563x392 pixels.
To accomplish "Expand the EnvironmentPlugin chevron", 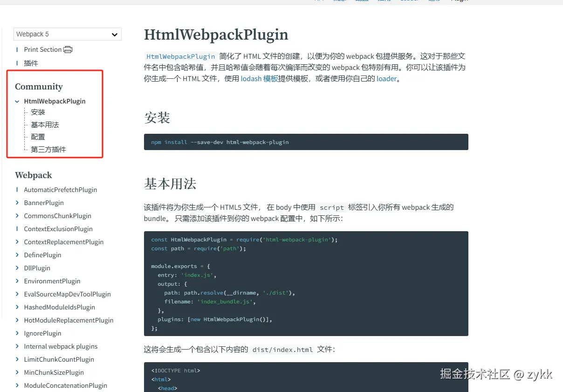I will (x=17, y=281).
